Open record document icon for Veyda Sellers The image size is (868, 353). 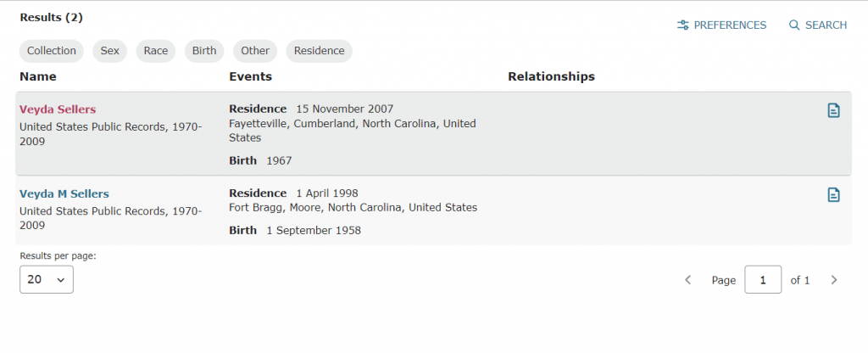coord(833,110)
